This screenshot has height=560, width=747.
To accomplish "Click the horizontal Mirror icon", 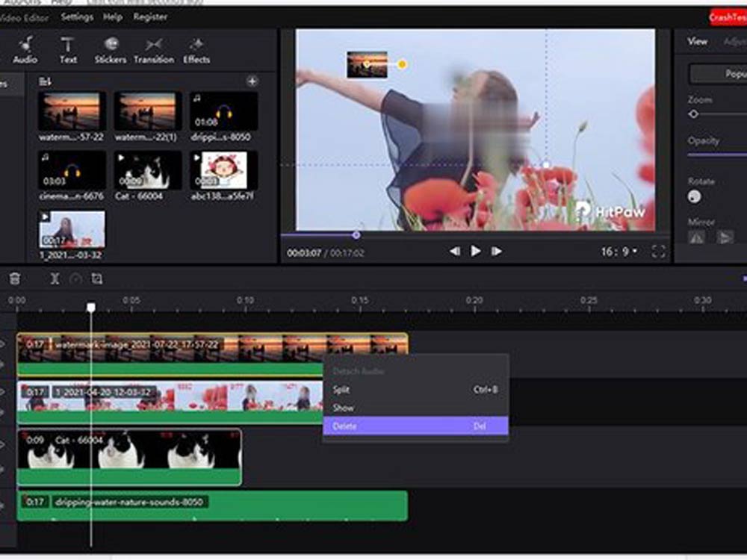I will 697,237.
